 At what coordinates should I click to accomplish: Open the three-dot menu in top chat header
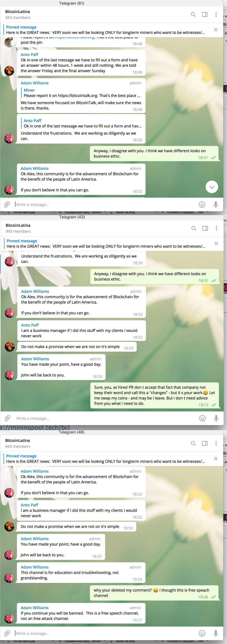pos(216,15)
